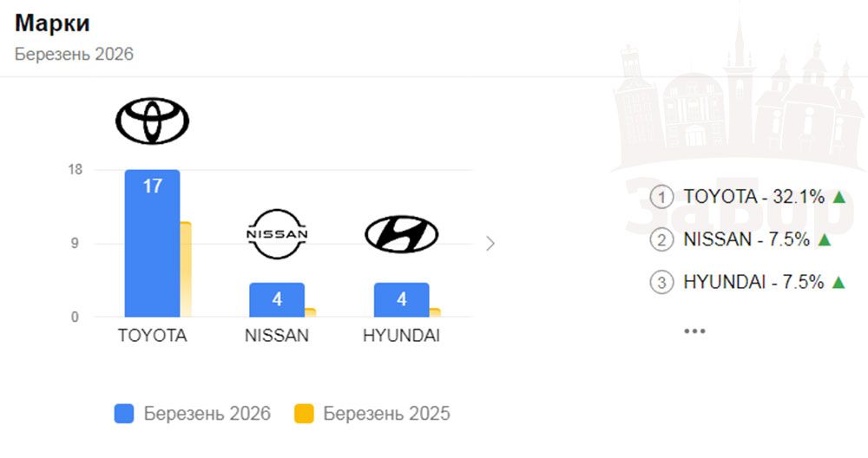The height and width of the screenshot is (458, 868).
Task: Click the Hyundai logo icon
Action: pyautogui.click(x=401, y=234)
